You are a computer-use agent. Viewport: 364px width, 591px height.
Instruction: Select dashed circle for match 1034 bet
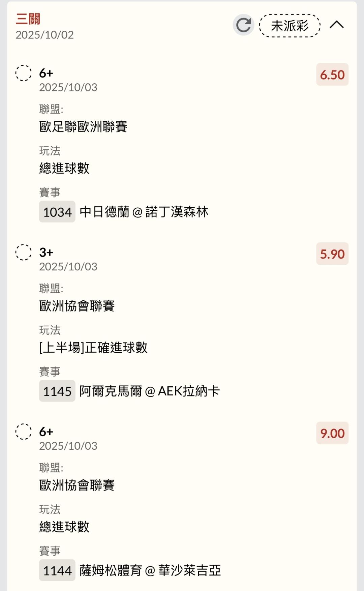click(x=24, y=73)
